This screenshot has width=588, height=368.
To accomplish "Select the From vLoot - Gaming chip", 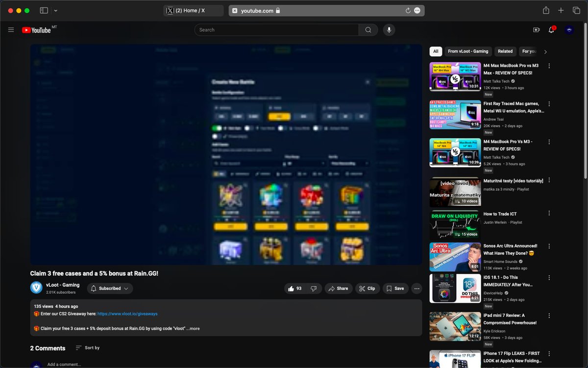I will pyautogui.click(x=468, y=51).
